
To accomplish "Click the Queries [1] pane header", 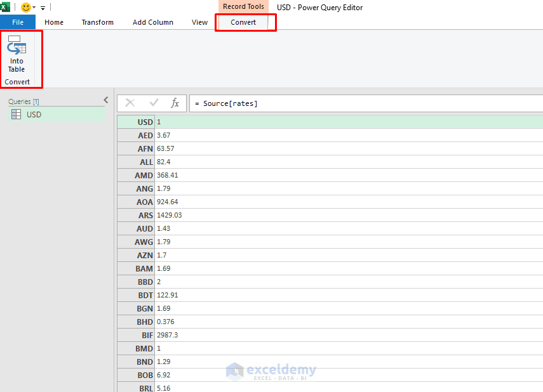I will (x=24, y=101).
